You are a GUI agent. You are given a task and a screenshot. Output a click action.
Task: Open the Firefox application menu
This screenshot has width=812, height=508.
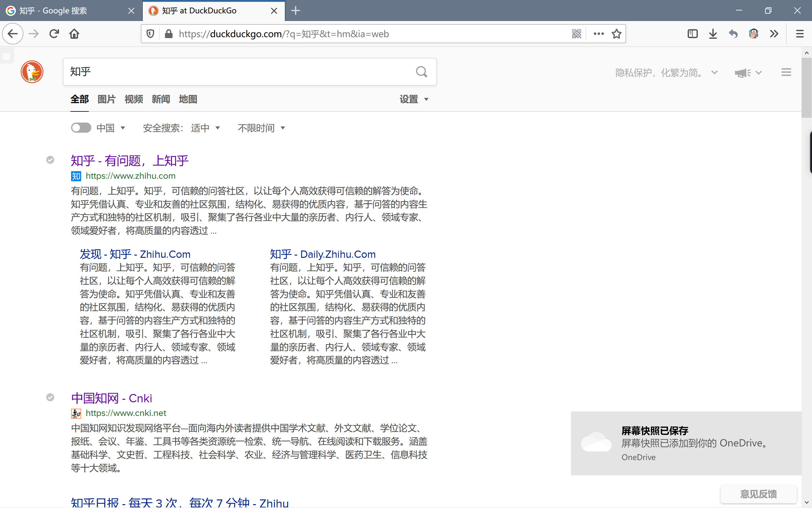pos(800,34)
